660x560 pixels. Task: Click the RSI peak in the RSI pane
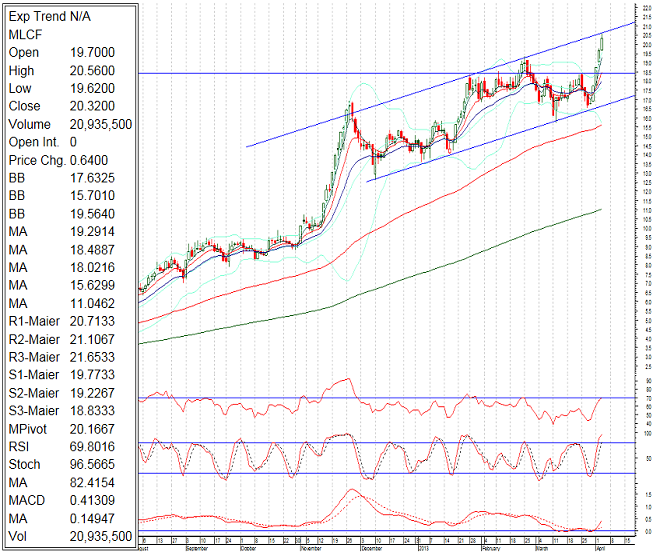coord(346,379)
